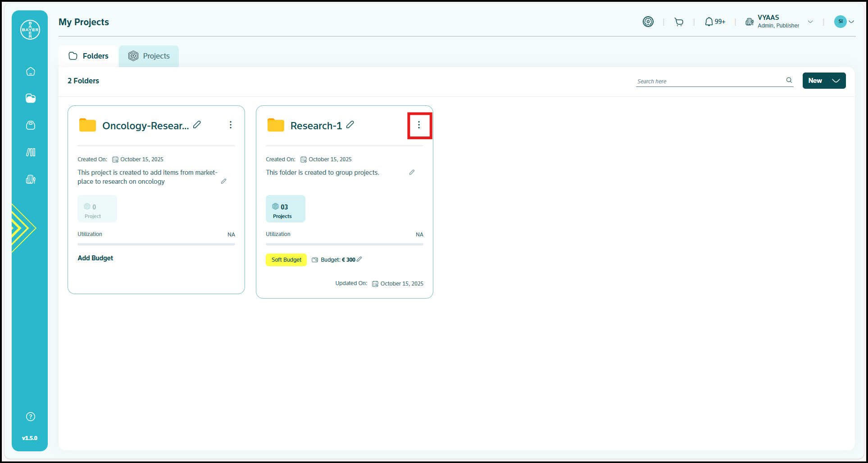Image resolution: width=868 pixels, height=463 pixels.
Task: Open notifications bell showing 99+
Action: (x=714, y=22)
